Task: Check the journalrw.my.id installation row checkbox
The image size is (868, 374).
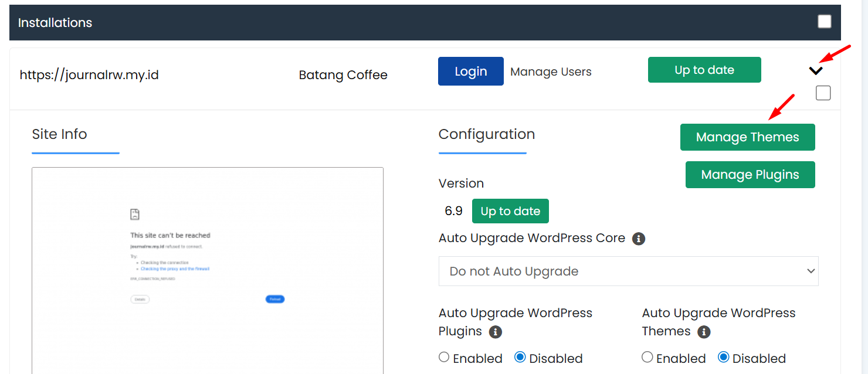Action: click(x=823, y=93)
